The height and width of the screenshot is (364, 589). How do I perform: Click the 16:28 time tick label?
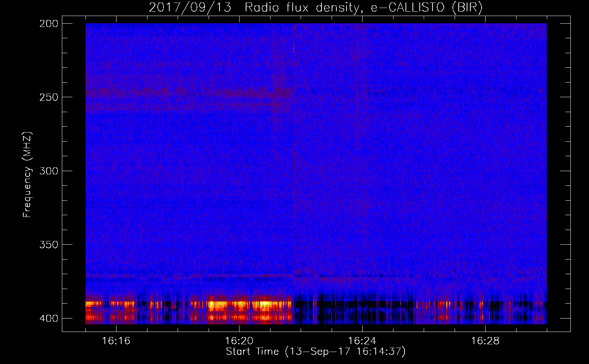[x=485, y=341]
